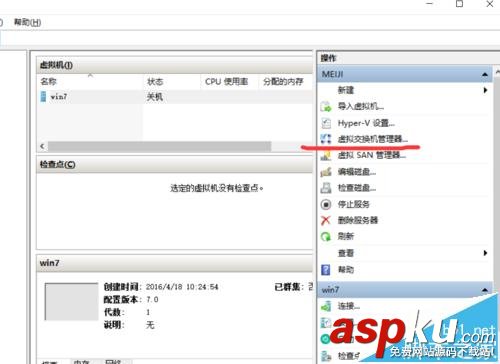Open 检查磁盘... action
Image resolution: width=500 pixels, height=364 pixels.
click(x=357, y=188)
